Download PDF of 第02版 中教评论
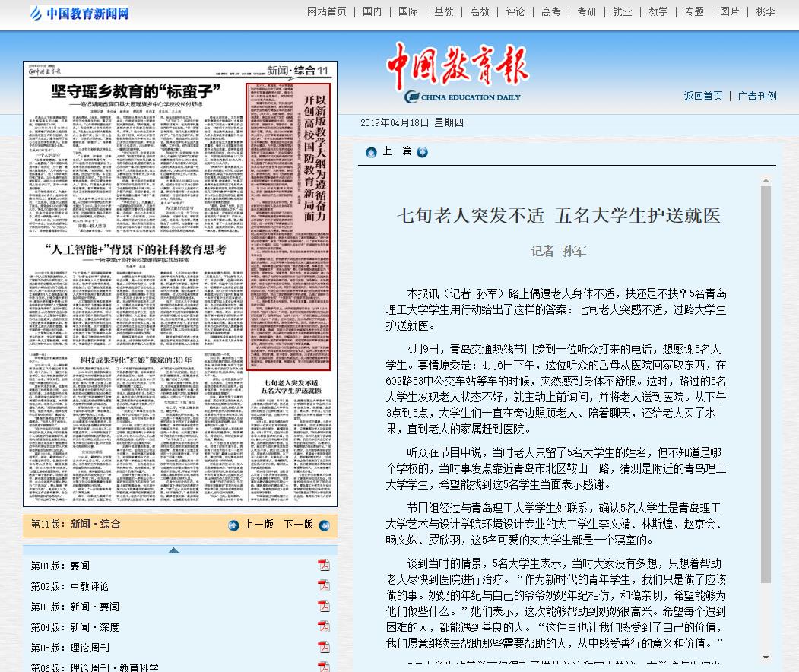This screenshot has width=799, height=672. click(x=324, y=585)
